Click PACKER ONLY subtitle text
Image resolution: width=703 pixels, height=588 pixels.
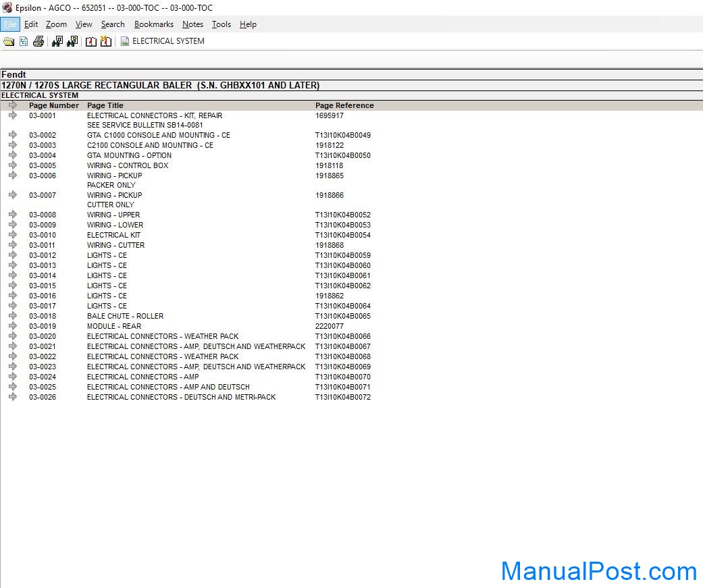(x=111, y=185)
